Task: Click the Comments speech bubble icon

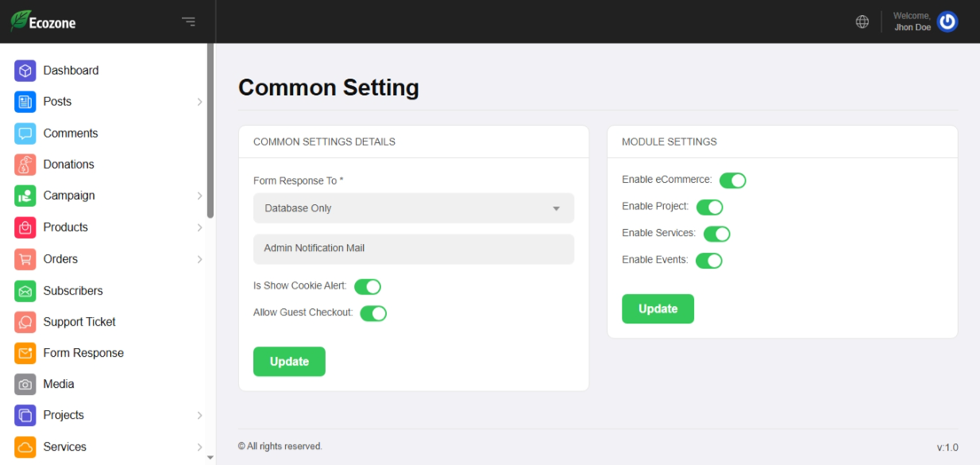Action: coord(25,134)
